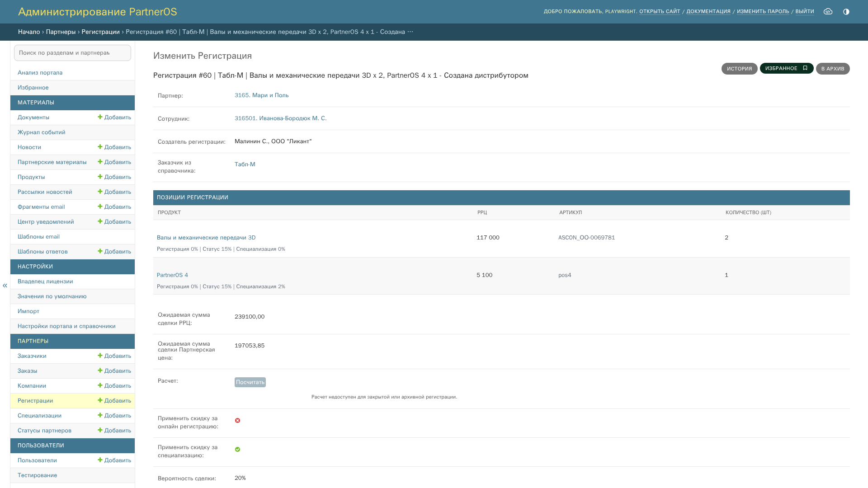Send registration В АРХИВ
Viewport: 868px width, 488px height.
(833, 69)
